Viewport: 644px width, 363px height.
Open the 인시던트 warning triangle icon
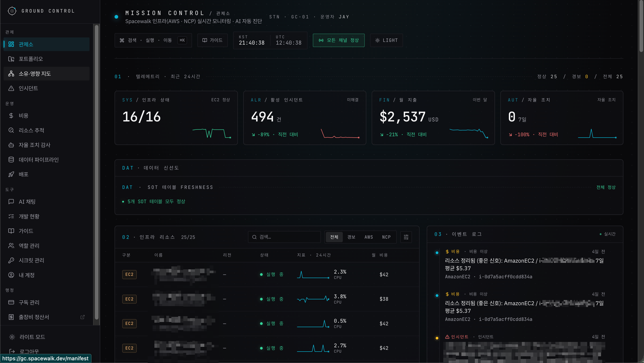pyautogui.click(x=11, y=88)
